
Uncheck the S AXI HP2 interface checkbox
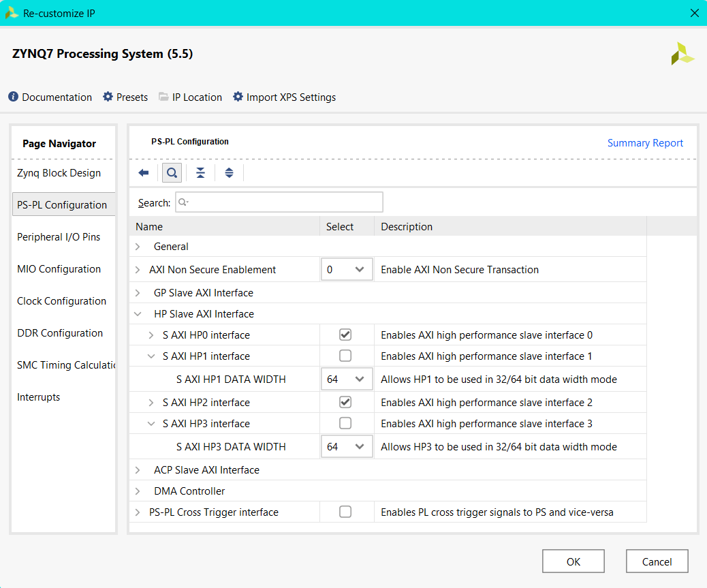coord(345,402)
